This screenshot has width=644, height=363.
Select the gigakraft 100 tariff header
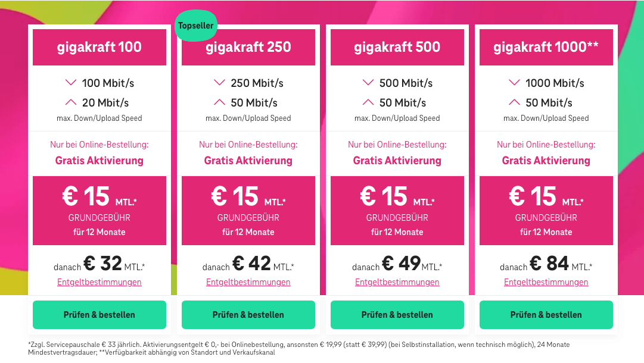point(99,47)
